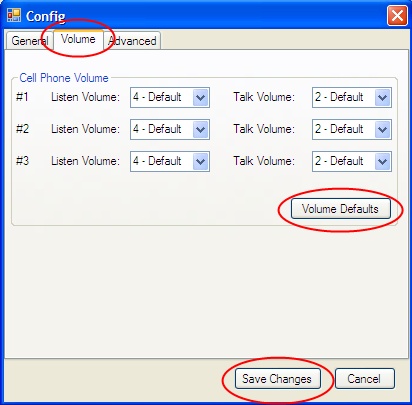Expand #1 Listen Volume dropdown arrow

pyautogui.click(x=201, y=98)
